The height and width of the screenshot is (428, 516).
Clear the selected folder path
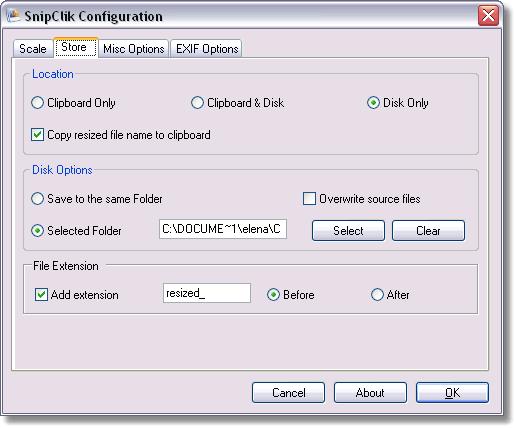coord(428,230)
